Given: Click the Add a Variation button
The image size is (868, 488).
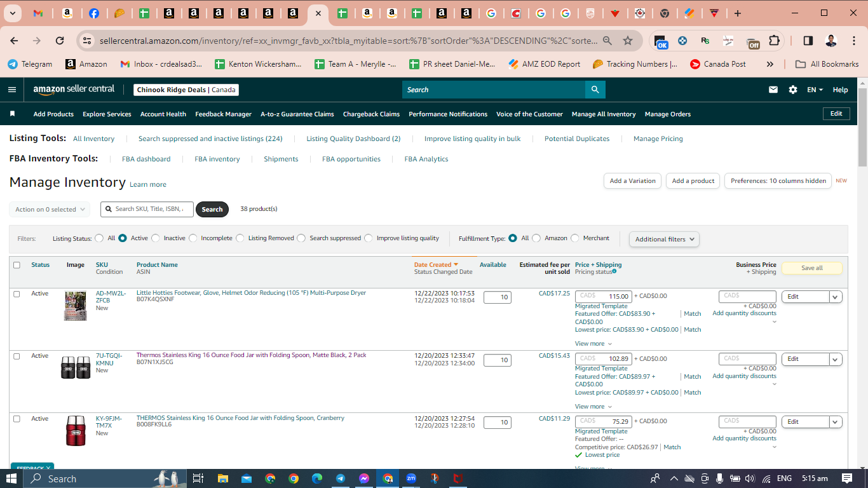Looking at the screenshot, I should [x=632, y=181].
